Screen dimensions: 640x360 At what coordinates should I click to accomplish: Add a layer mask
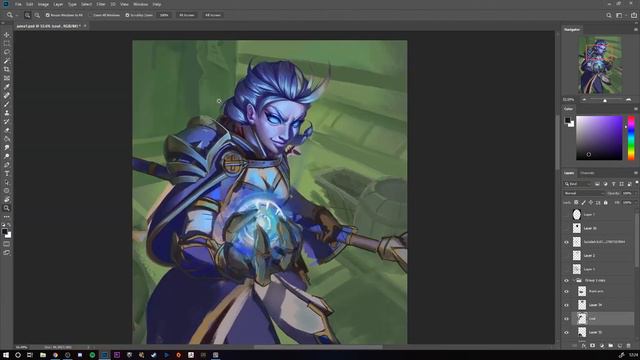[x=593, y=346]
